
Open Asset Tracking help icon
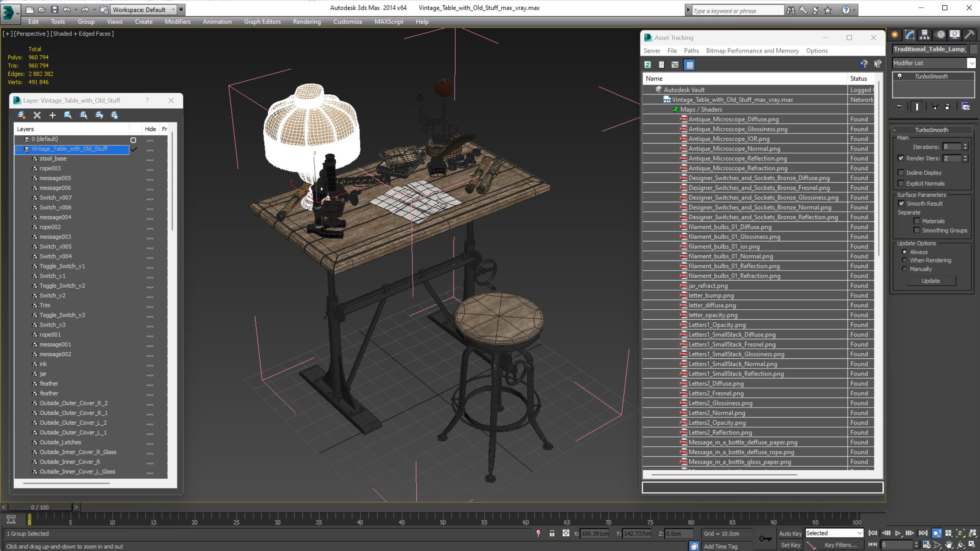click(x=864, y=64)
